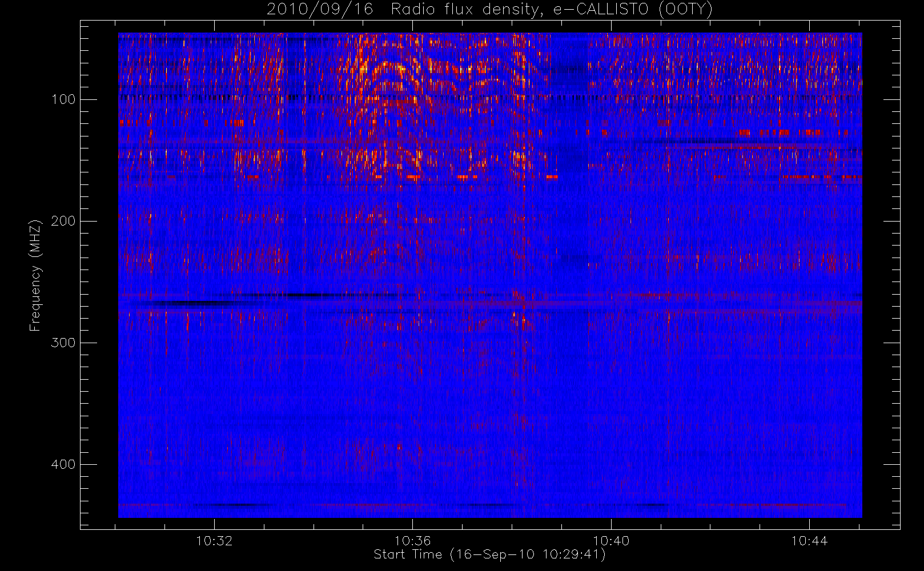Screen dimensions: 924x571
Task: Click the 400 MHz frequency tick label
Action: point(63,464)
